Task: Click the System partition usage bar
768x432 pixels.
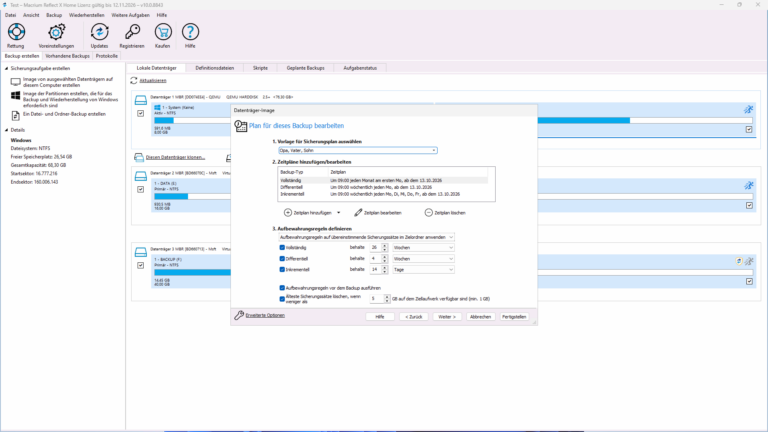Action: point(192,120)
